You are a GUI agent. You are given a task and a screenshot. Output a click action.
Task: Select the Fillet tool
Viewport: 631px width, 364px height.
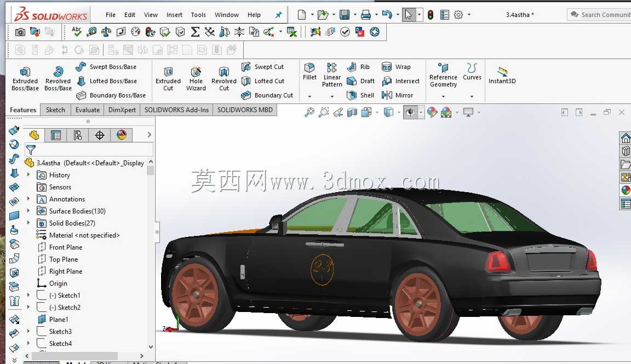tap(309, 72)
